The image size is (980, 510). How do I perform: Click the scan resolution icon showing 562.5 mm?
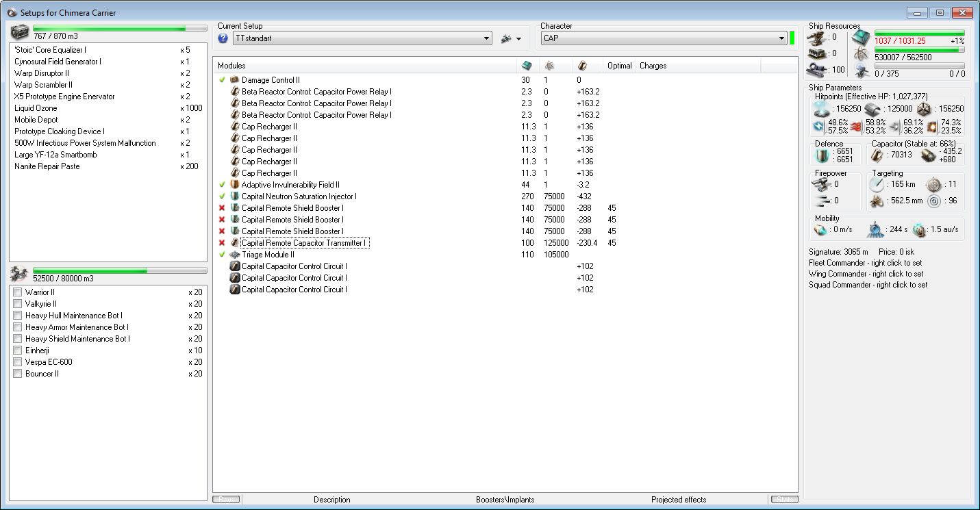[x=877, y=201]
